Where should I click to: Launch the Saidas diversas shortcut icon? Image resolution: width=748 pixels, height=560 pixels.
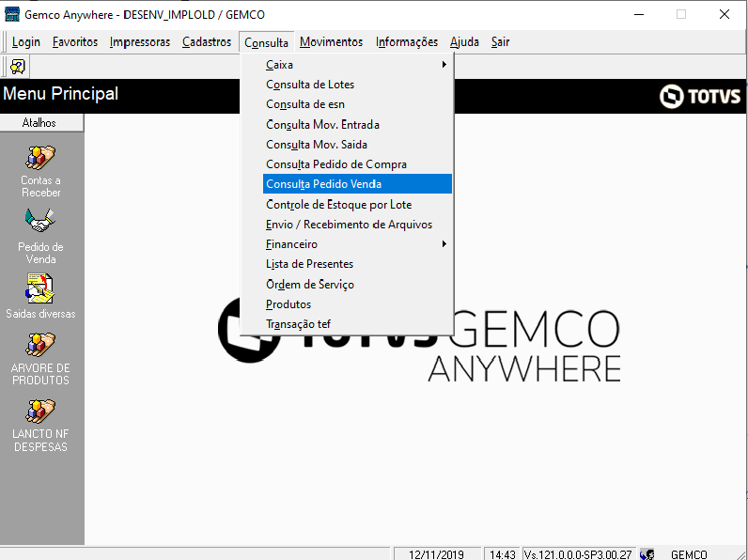point(40,288)
